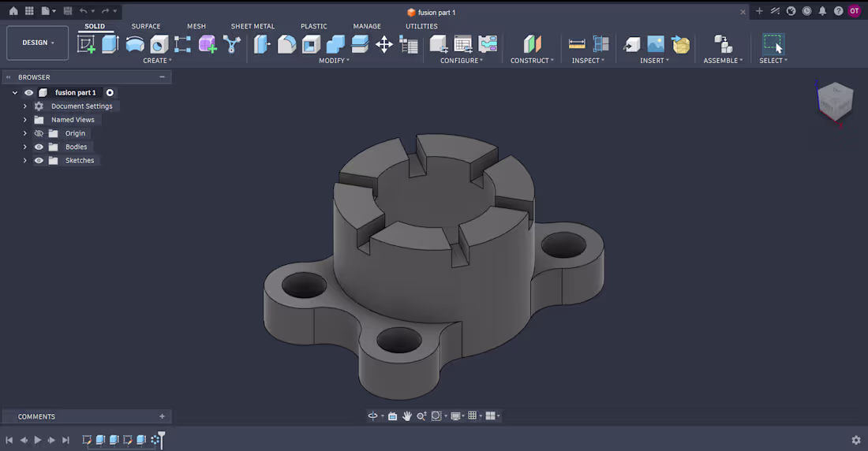Select the Offset Face tool icon

(x=360, y=44)
